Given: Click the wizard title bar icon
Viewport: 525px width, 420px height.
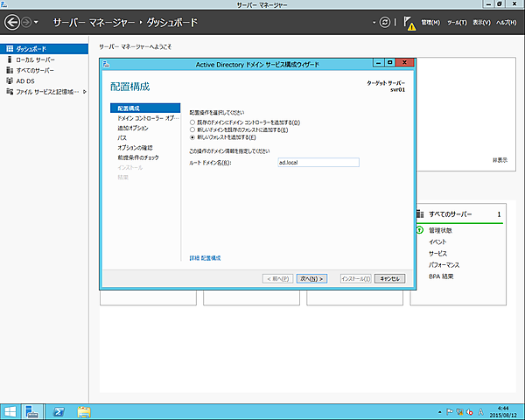Looking at the screenshot, I should tap(107, 64).
